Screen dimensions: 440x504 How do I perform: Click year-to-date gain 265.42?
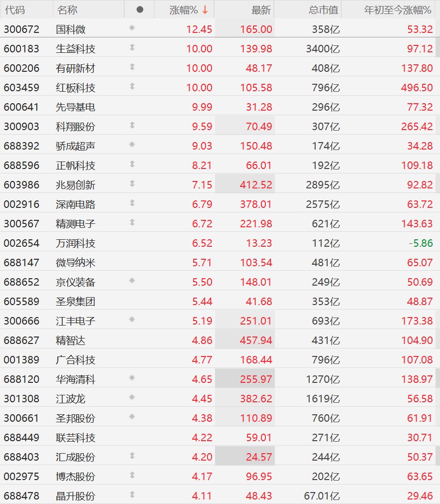click(417, 126)
